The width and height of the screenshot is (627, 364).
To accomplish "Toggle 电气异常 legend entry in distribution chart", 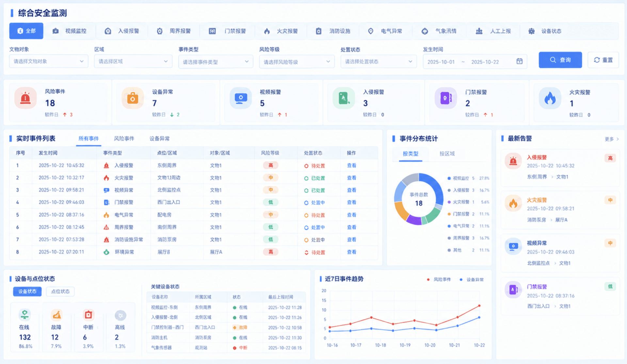I will 468,226.
